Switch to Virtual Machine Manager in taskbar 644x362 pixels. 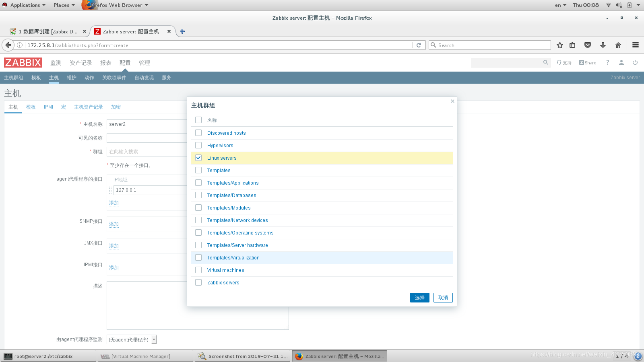coord(145,356)
